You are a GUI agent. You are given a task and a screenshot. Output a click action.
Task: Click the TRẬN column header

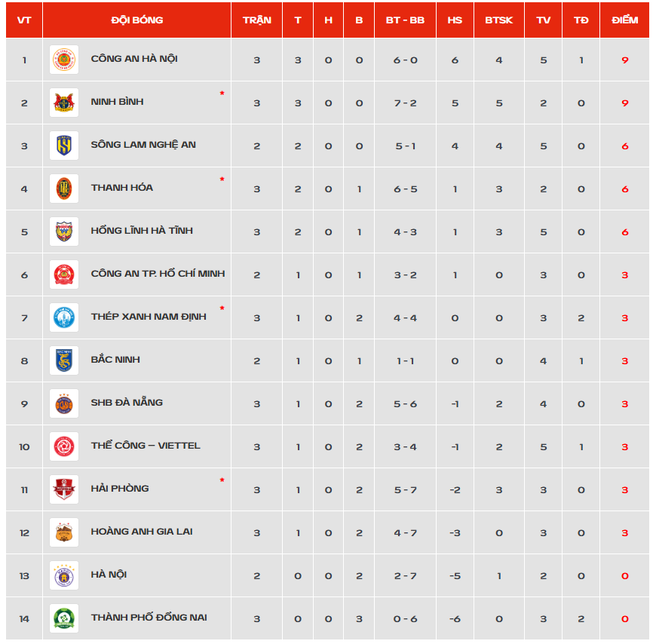257,20
